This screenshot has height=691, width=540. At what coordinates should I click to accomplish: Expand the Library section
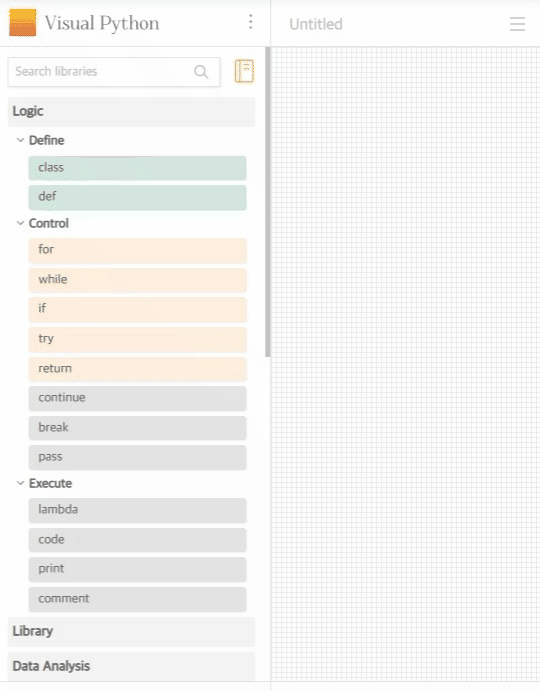pyautogui.click(x=131, y=632)
